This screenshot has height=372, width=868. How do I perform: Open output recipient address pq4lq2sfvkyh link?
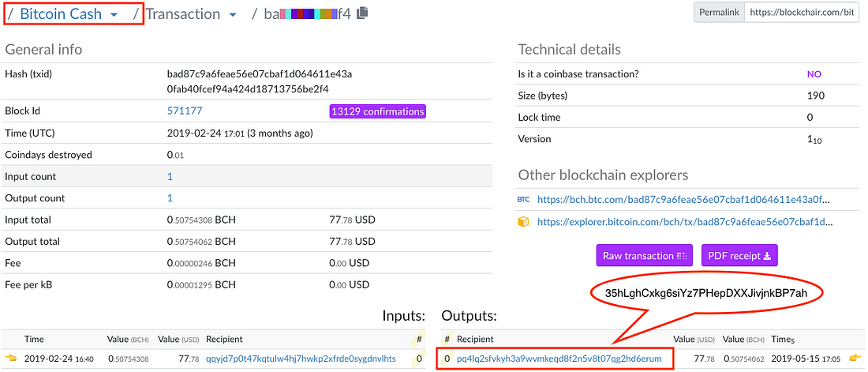(x=559, y=359)
